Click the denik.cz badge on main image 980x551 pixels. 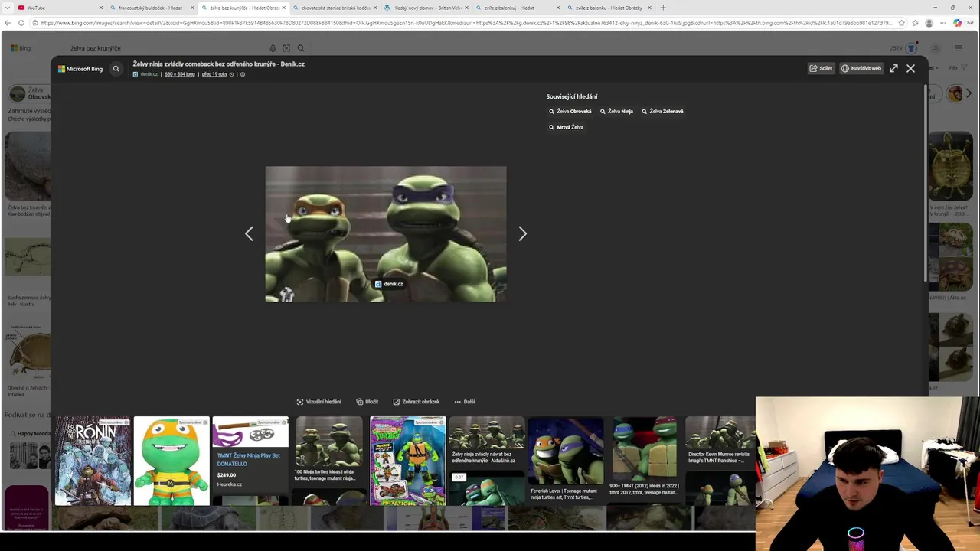[389, 284]
